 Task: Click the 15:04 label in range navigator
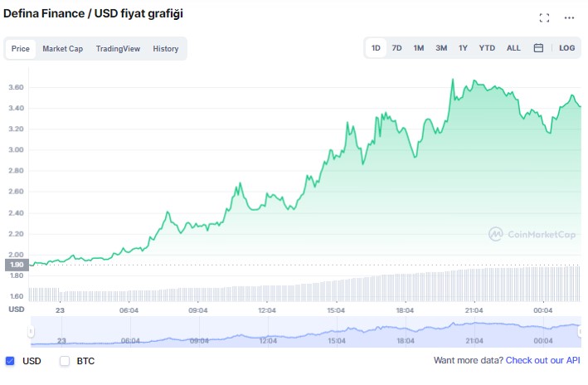337,341
